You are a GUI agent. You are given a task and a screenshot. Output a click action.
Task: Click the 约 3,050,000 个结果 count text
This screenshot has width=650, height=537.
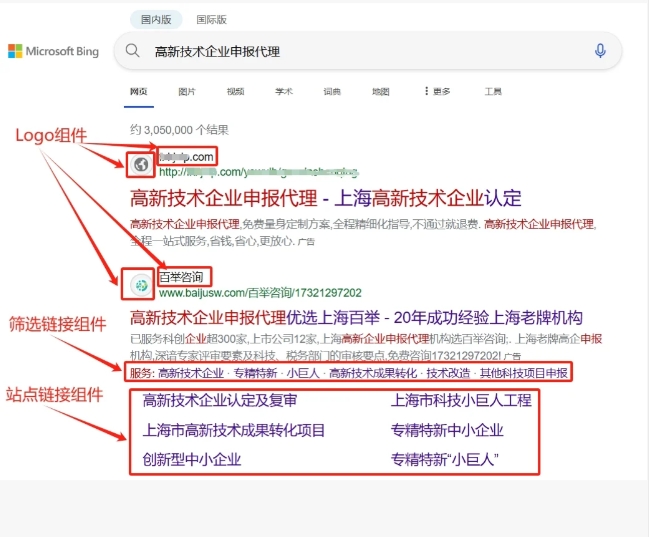point(179,130)
